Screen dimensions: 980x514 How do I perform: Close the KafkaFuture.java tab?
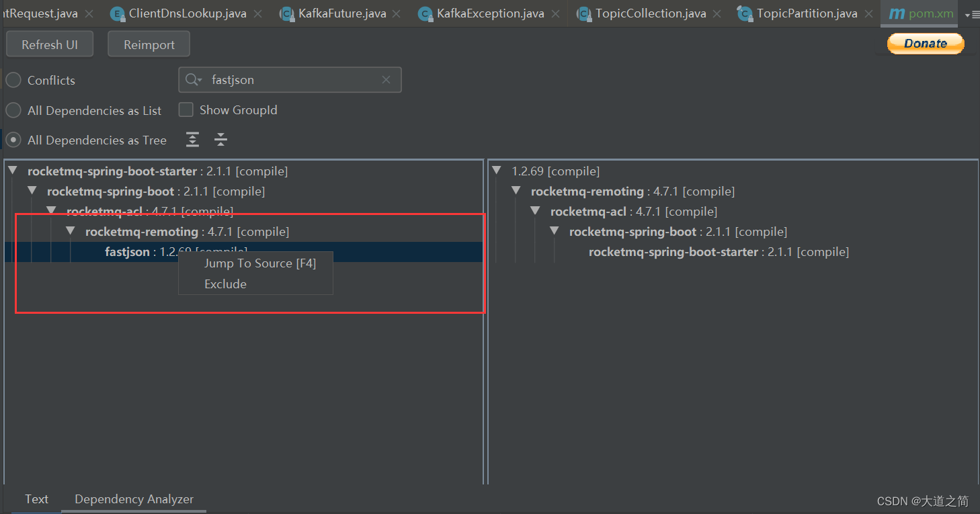(397, 14)
